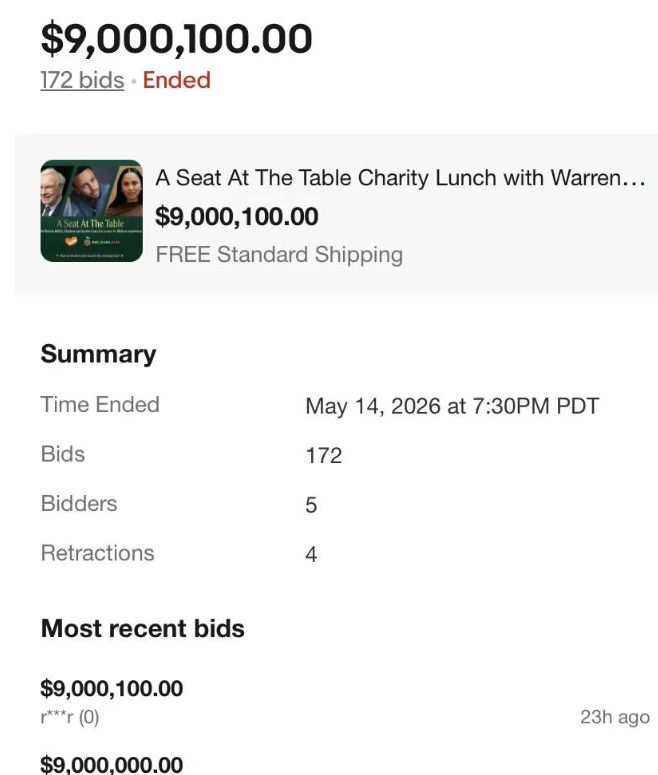658x775 pixels.
Task: Select the Summary section heading
Action: pos(98,354)
